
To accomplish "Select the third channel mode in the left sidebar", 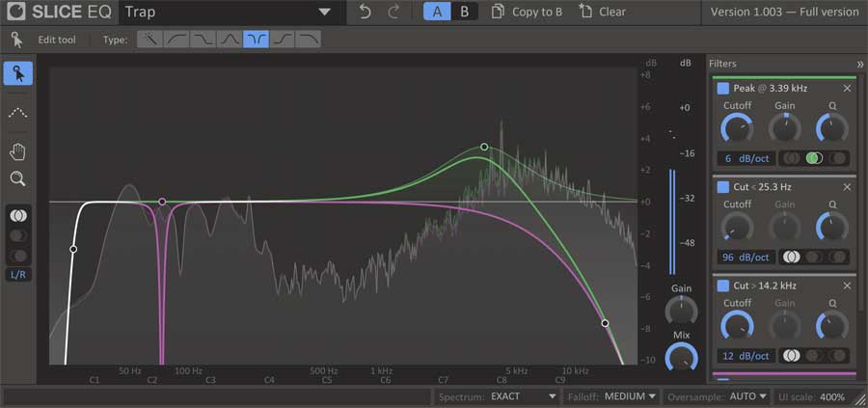I will [18, 256].
